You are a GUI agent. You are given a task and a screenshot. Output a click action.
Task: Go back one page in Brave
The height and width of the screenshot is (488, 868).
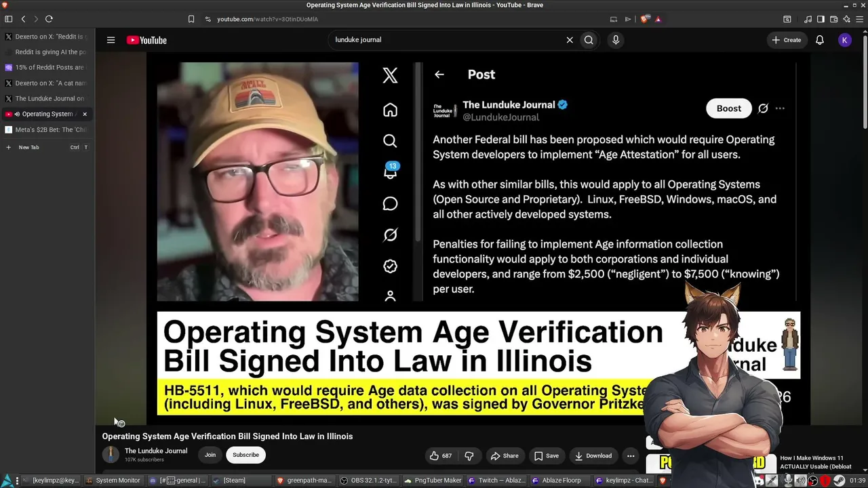coord(23,19)
